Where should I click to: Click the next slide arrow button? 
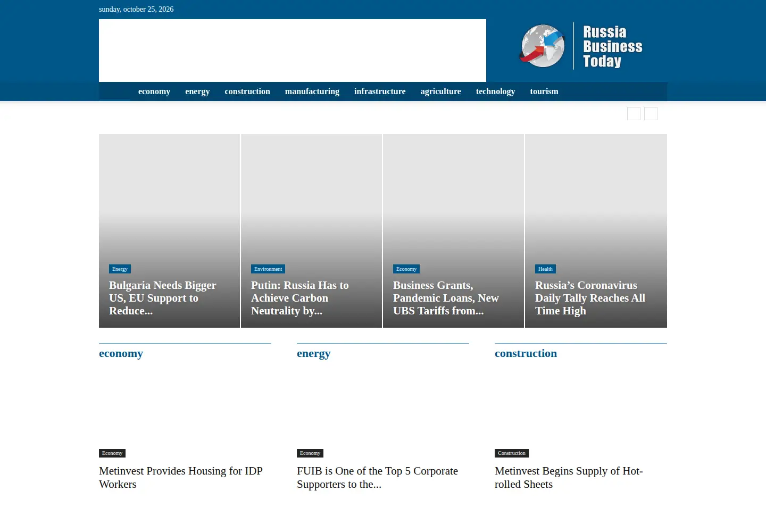pyautogui.click(x=651, y=113)
